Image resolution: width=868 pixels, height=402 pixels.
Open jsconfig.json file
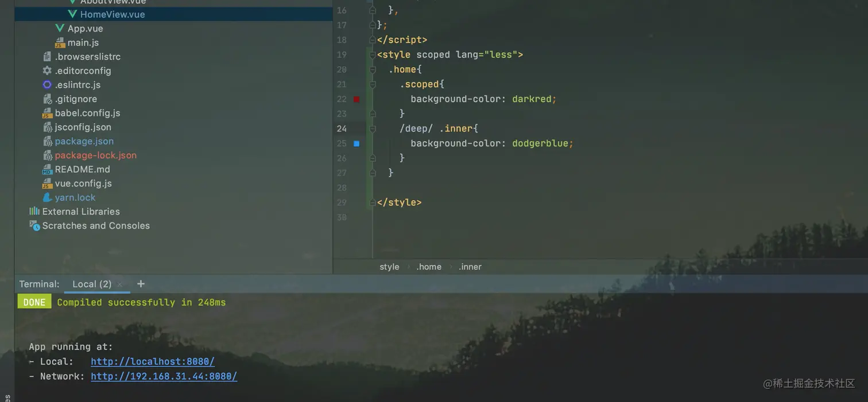click(x=83, y=127)
